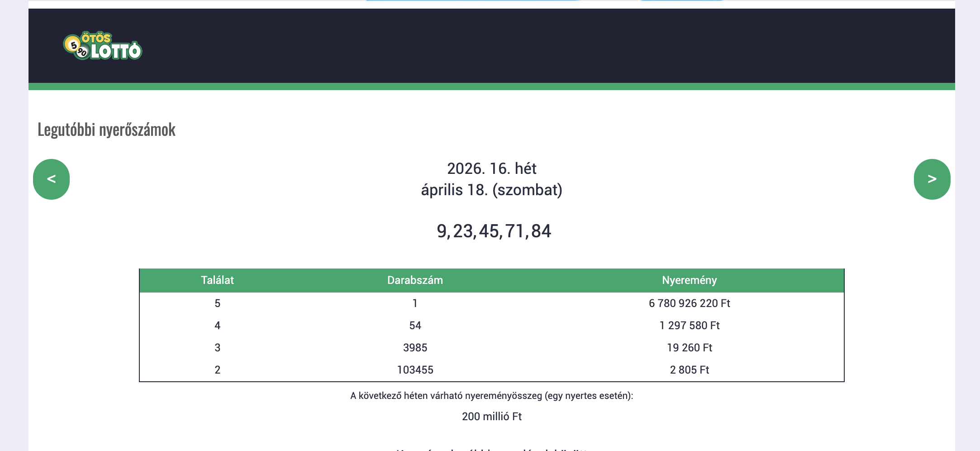Select the 2026. 16. hét week label
Screen dimensions: 980x451
tap(491, 168)
